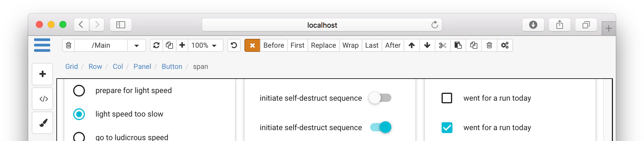The image size is (644, 141).
Task: Click the code view sidebar icon
Action: (43, 99)
